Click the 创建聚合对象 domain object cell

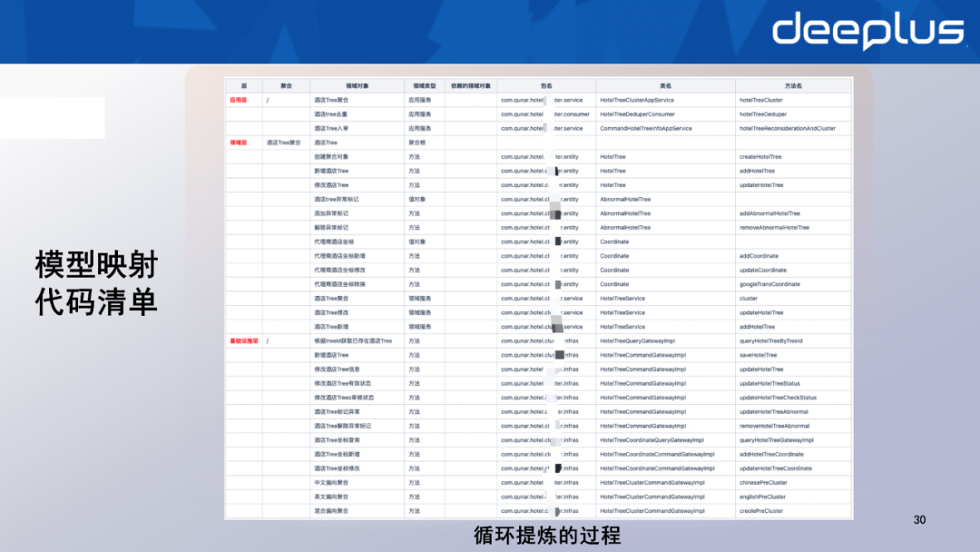click(331, 157)
